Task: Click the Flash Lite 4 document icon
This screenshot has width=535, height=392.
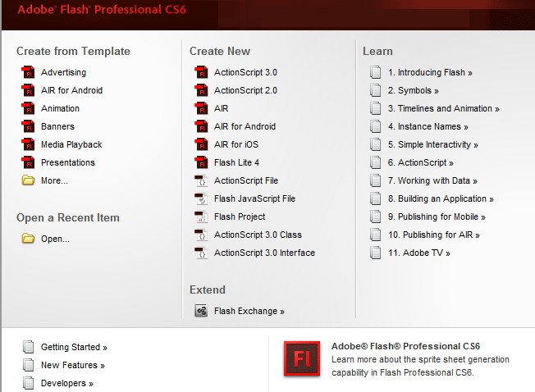Action: (201, 162)
